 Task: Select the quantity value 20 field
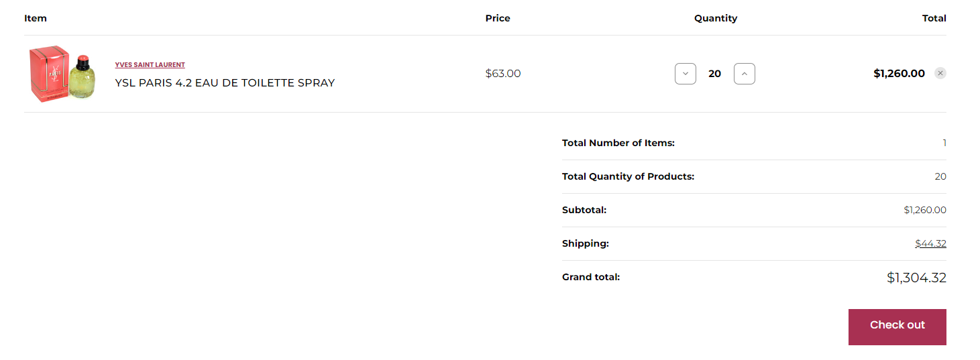click(714, 74)
